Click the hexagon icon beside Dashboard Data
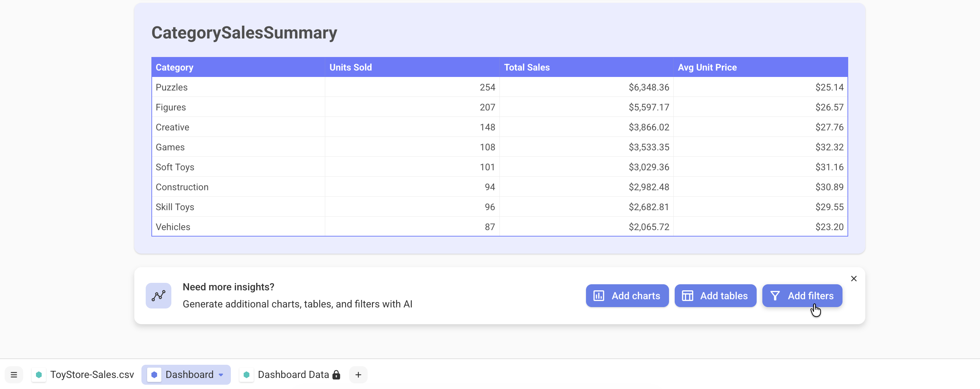Image resolution: width=980 pixels, height=389 pixels. [x=246, y=374]
